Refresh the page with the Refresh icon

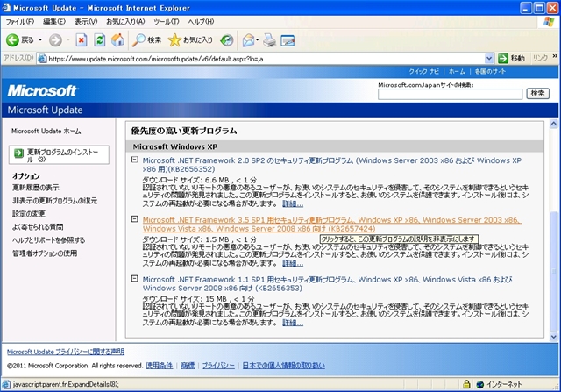99,40
